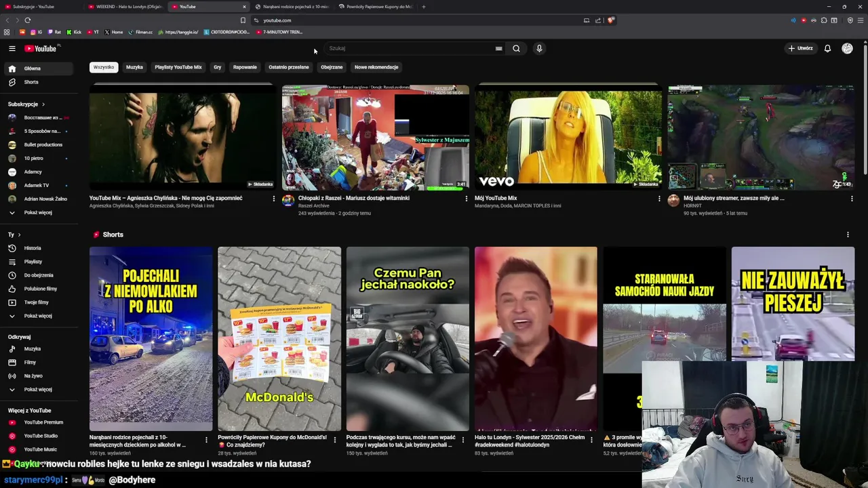Open YouTube Premium in the sidebar

click(40, 422)
